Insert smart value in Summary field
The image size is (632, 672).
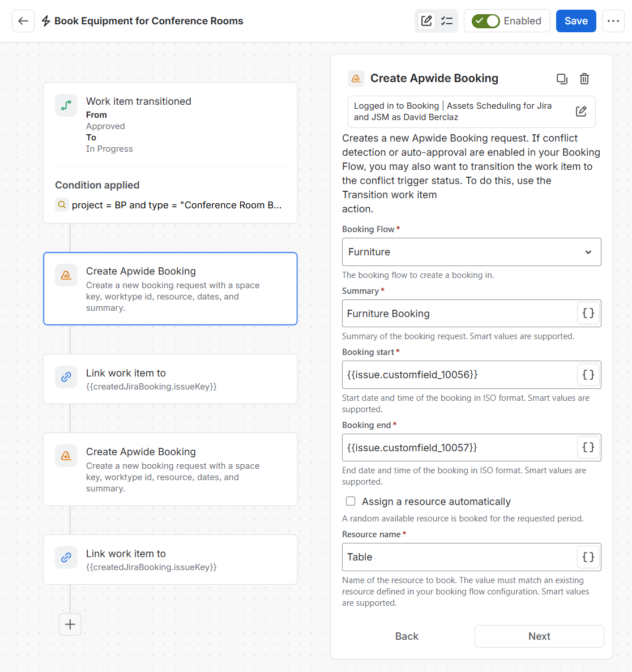tap(588, 313)
